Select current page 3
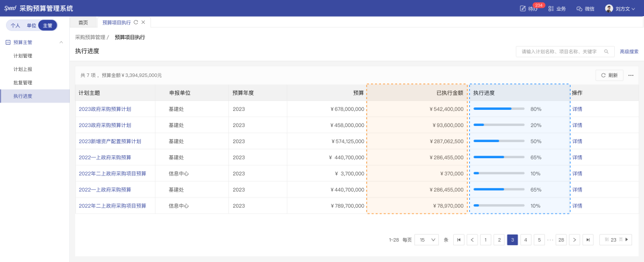Screen dimensions: 644x262 513,240
